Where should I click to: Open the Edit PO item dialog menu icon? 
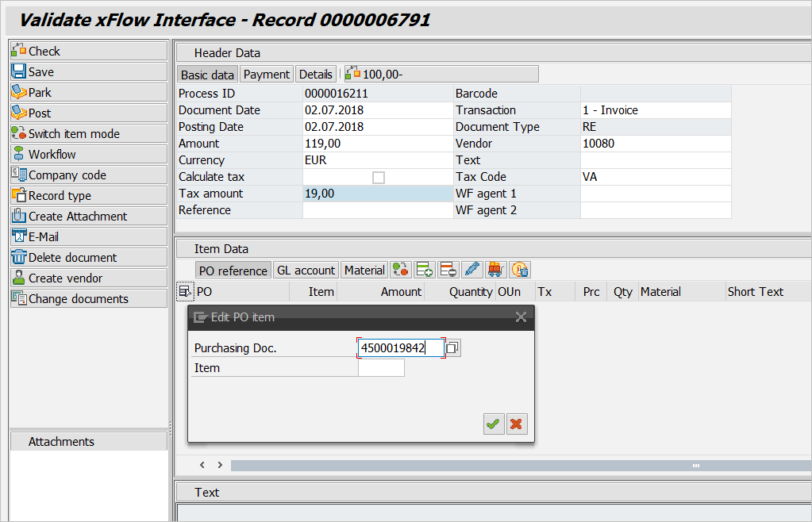coord(200,317)
